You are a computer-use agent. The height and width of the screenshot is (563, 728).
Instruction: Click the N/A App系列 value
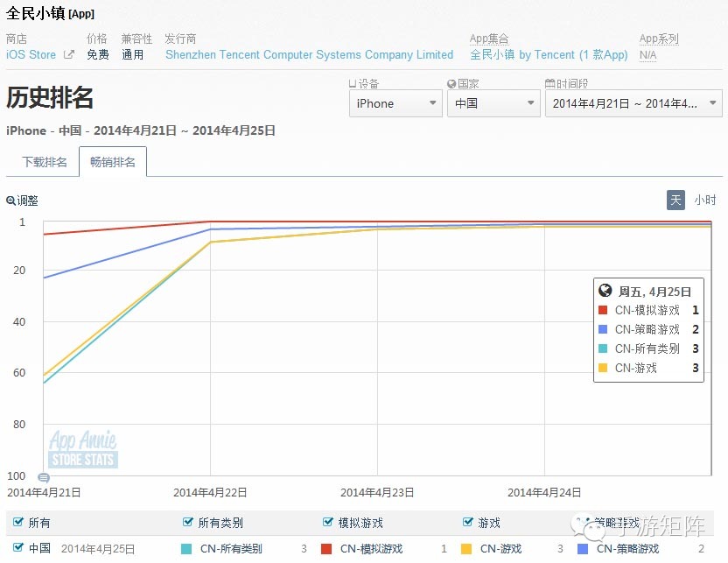(647, 55)
